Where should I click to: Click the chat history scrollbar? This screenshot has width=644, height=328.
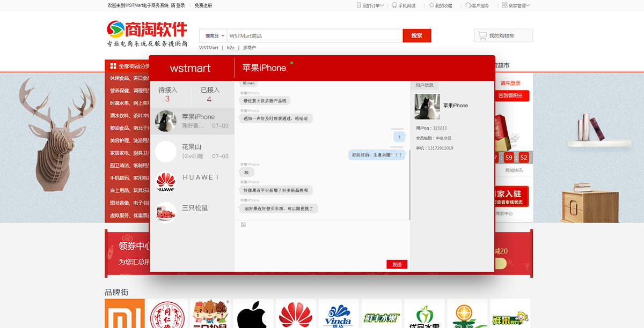pyautogui.click(x=410, y=185)
